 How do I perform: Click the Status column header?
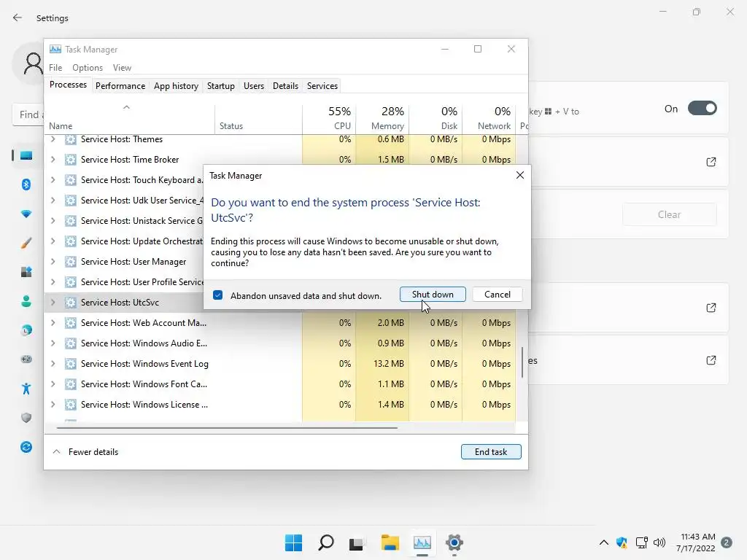[x=258, y=119]
